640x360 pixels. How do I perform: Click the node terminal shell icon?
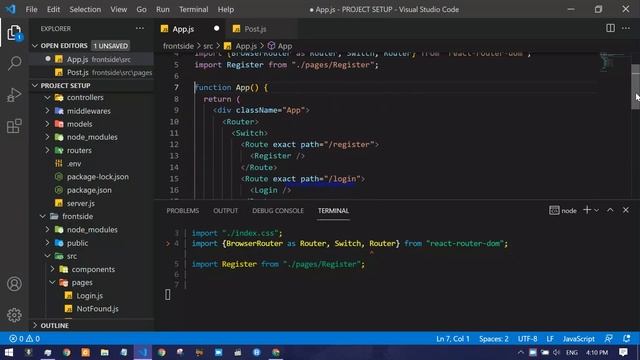coord(554,210)
